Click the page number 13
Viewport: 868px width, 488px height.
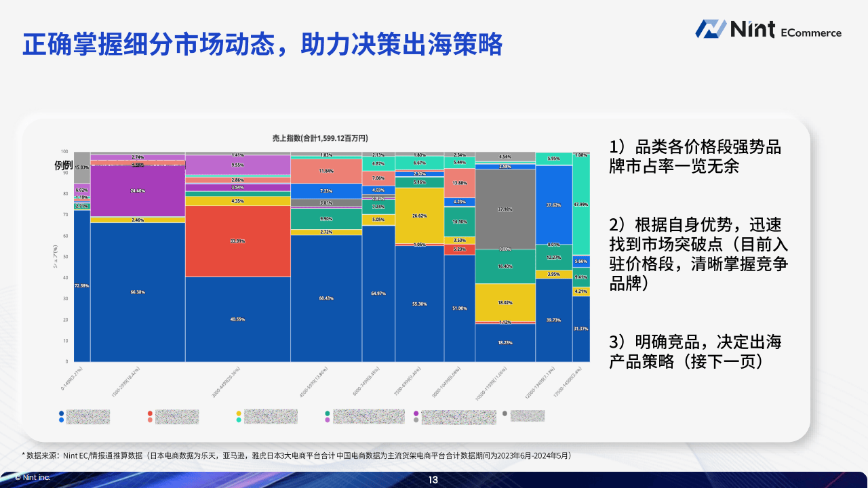click(x=433, y=480)
